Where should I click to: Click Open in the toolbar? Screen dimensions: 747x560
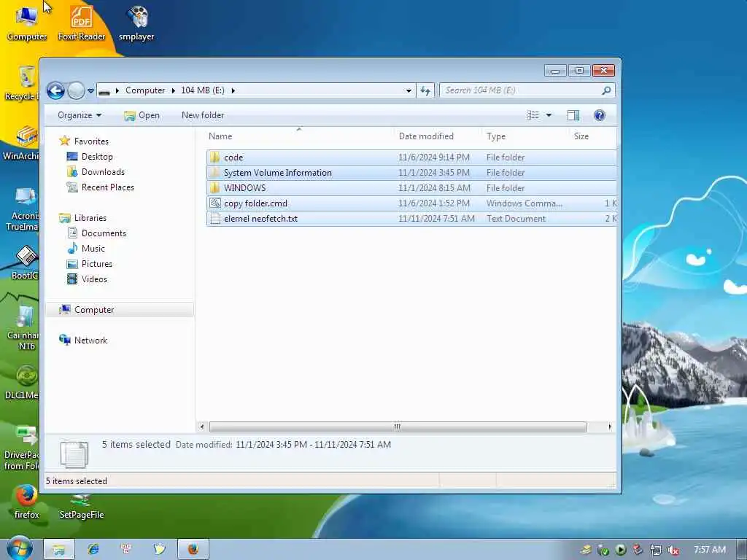[142, 115]
